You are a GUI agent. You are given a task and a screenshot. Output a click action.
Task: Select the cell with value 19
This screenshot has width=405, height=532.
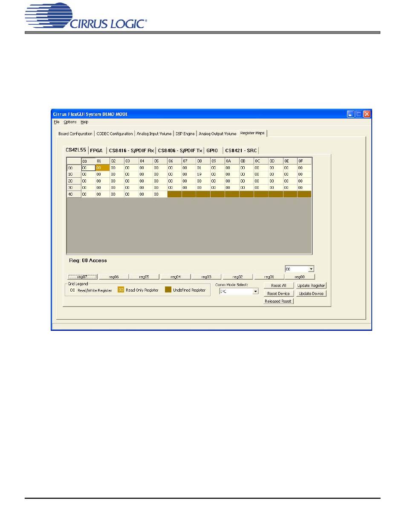click(203, 174)
